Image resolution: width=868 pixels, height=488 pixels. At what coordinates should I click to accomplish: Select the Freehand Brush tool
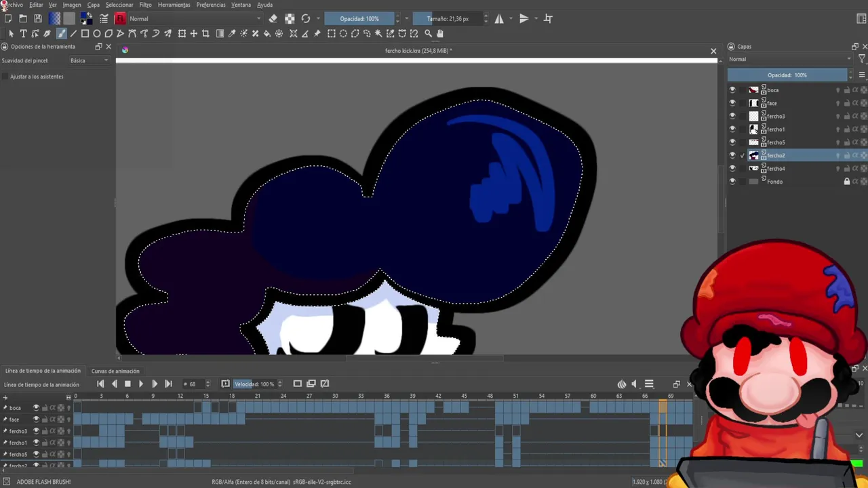[61, 33]
